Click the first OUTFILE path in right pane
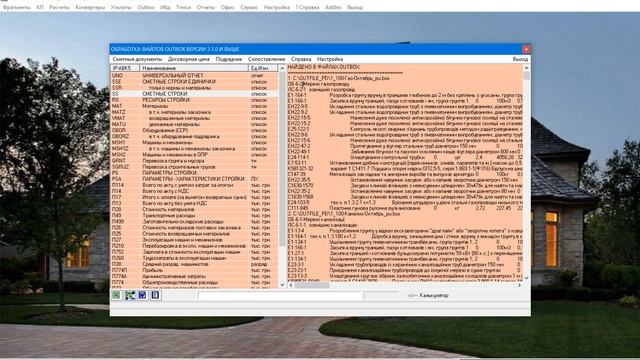Viewport: 640px width, 360px height. click(339, 78)
